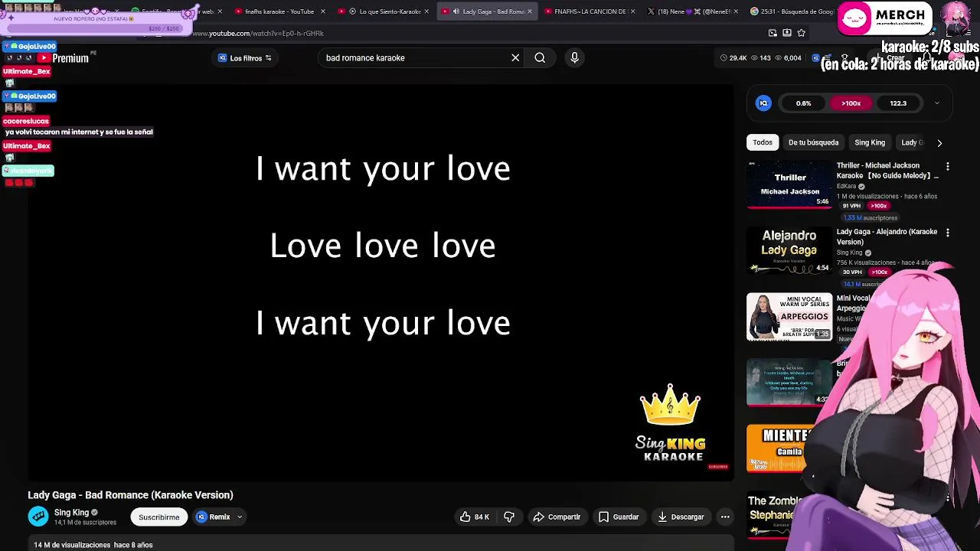This screenshot has width=980, height=551.
Task: Open the Thriller Michael Jackson thumbnail
Action: pyautogui.click(x=789, y=184)
